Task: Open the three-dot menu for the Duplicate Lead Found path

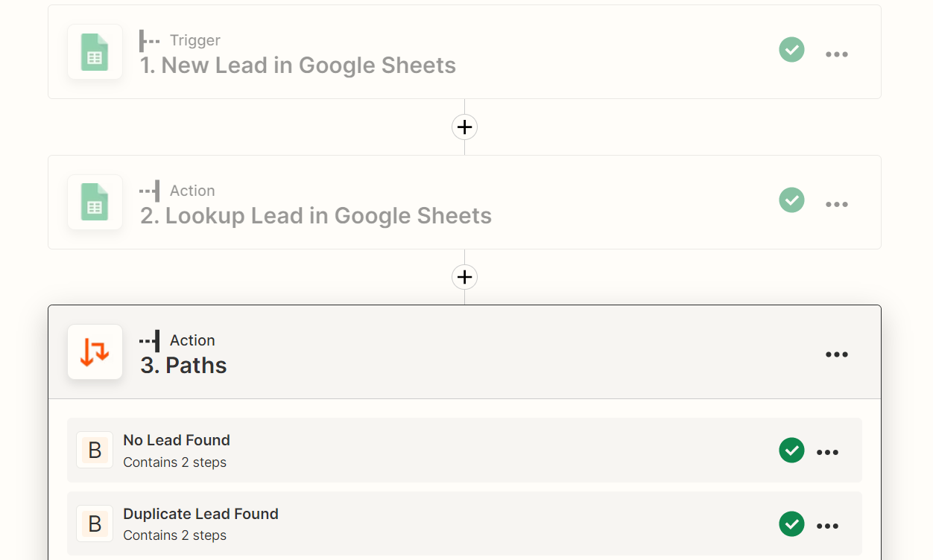Action: 828,526
